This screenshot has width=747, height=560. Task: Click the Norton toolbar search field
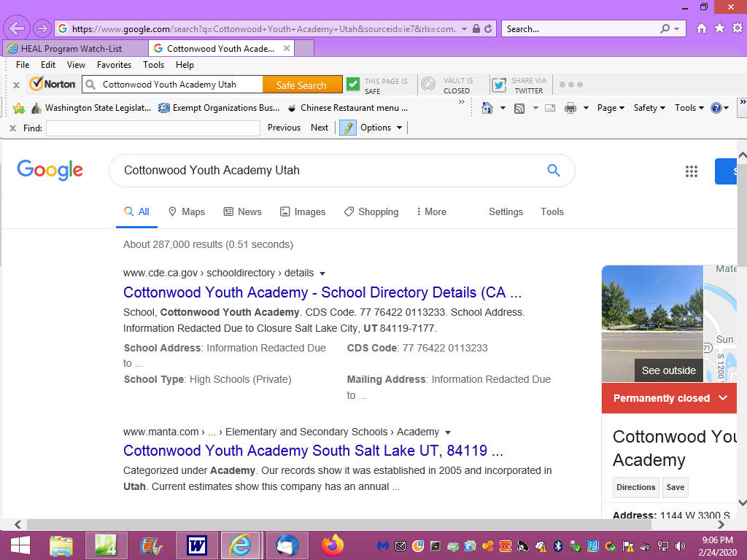click(x=172, y=85)
